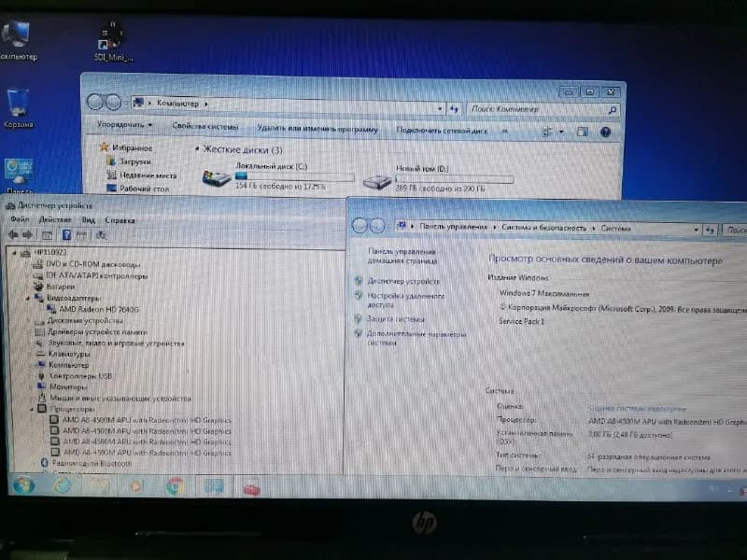Collapse HP110323 root node in Device Manager

click(x=14, y=253)
